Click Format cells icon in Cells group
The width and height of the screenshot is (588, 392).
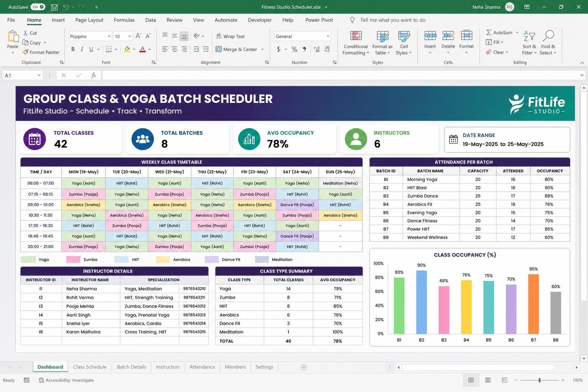coord(466,36)
